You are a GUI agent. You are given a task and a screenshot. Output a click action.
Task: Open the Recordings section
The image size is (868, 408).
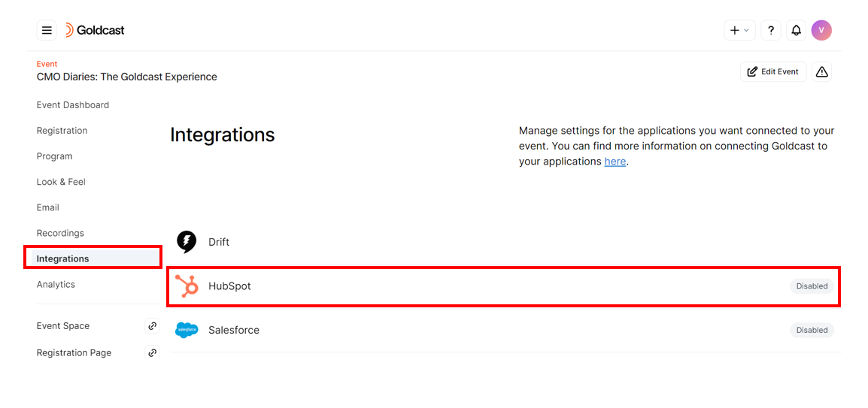[x=60, y=233]
